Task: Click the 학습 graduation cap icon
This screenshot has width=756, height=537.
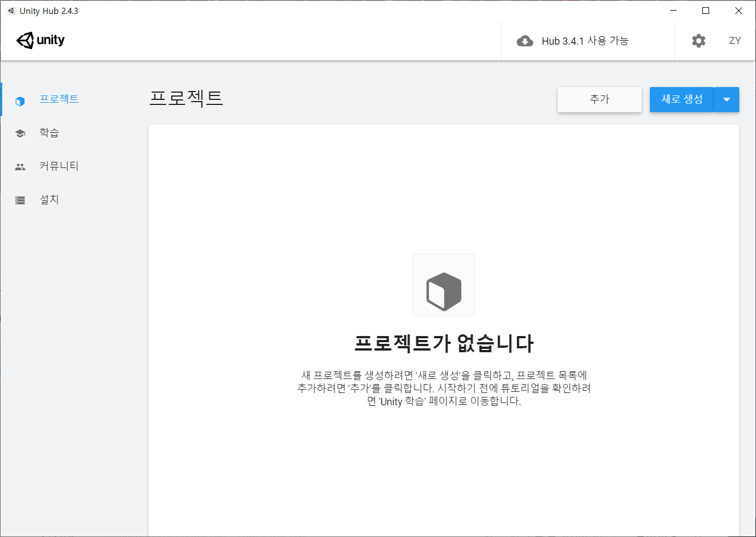Action: (x=20, y=133)
